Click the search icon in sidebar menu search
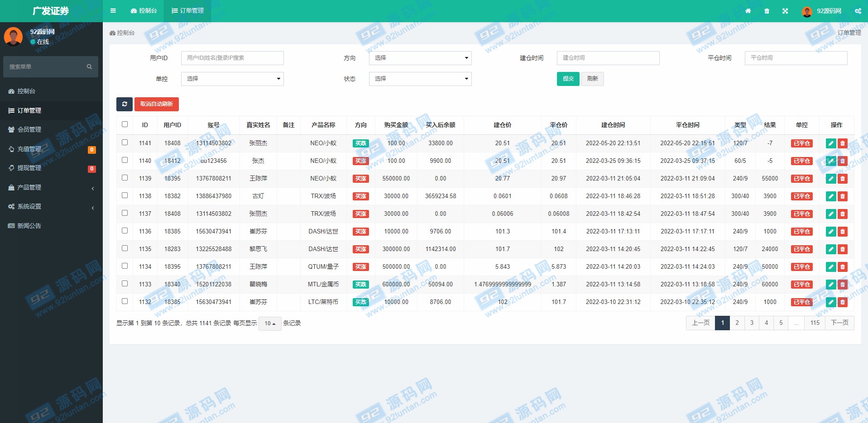 89,67
